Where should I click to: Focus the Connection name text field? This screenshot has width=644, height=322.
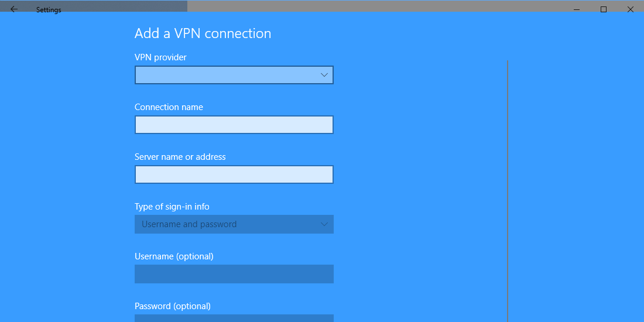click(x=234, y=125)
